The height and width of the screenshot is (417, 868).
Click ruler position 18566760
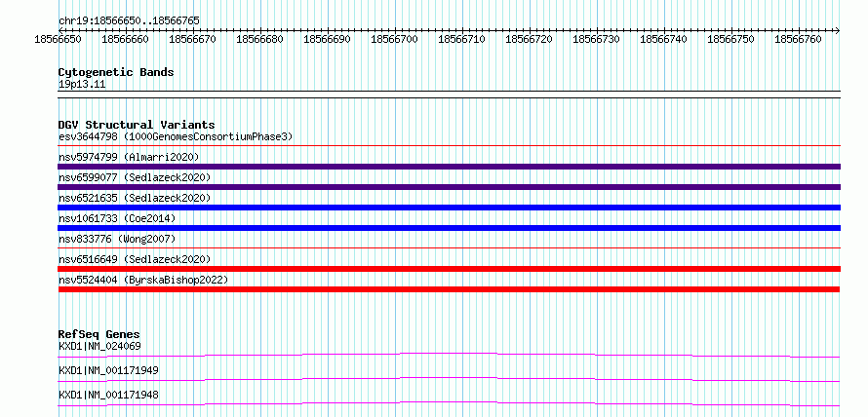pyautogui.click(x=798, y=39)
